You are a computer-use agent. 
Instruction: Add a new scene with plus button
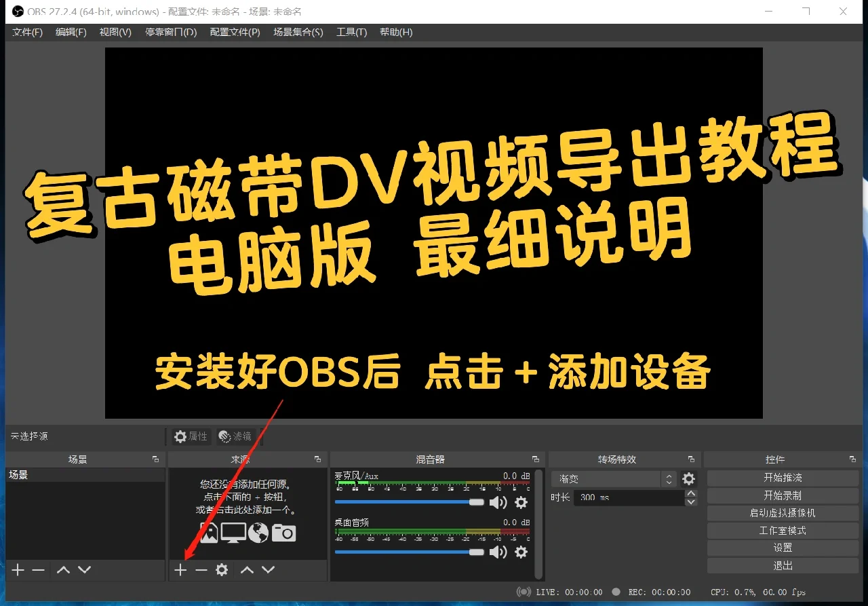point(18,570)
